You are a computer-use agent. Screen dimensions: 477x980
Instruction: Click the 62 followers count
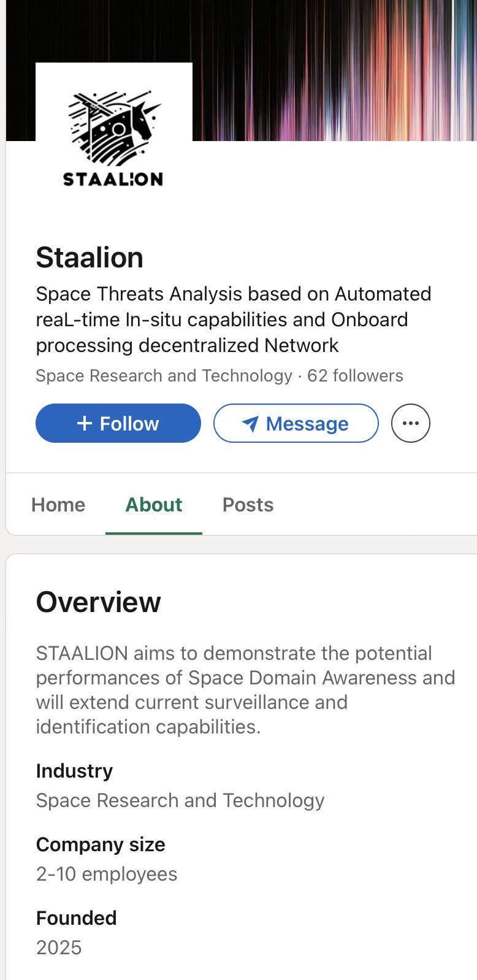click(x=355, y=375)
